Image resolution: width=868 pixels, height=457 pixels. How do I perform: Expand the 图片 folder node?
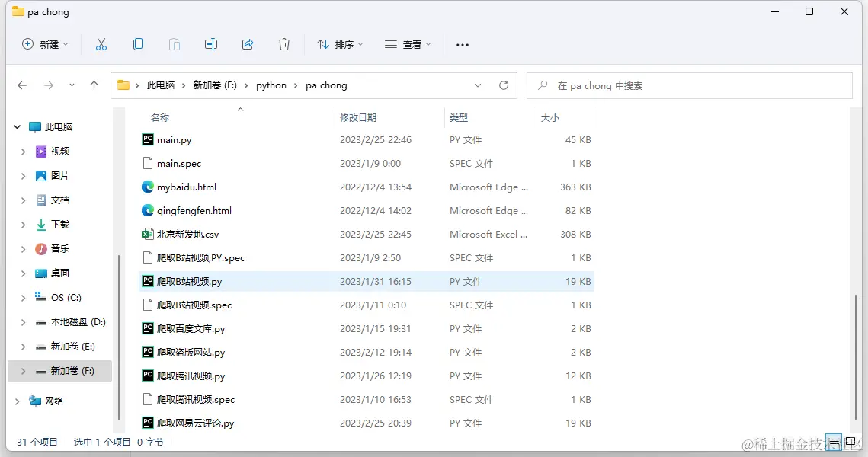point(24,175)
